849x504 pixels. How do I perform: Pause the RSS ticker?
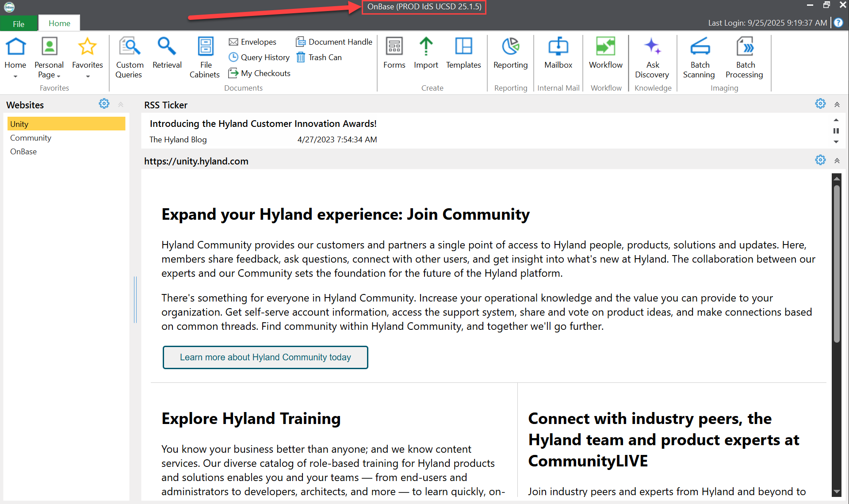tap(836, 131)
